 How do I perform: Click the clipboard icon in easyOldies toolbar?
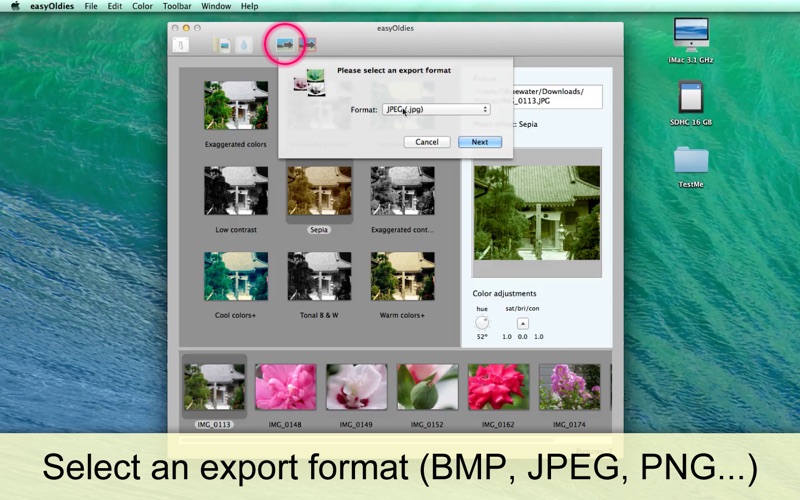coord(181,45)
